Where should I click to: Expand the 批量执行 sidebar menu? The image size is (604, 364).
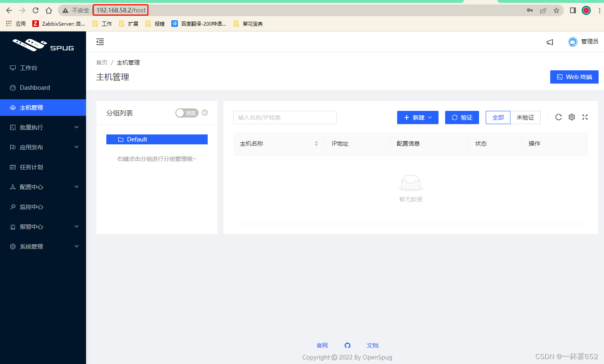coord(43,127)
